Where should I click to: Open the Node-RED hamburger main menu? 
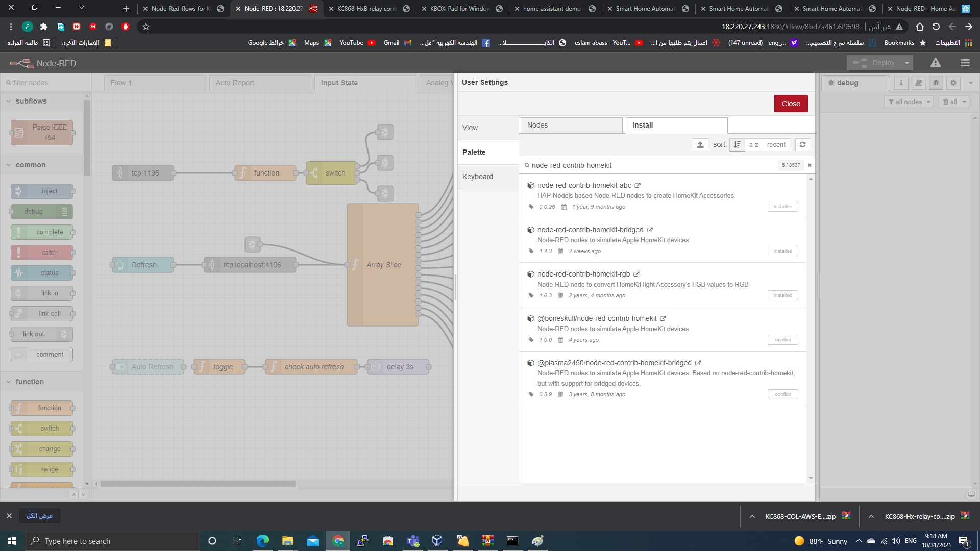click(965, 63)
